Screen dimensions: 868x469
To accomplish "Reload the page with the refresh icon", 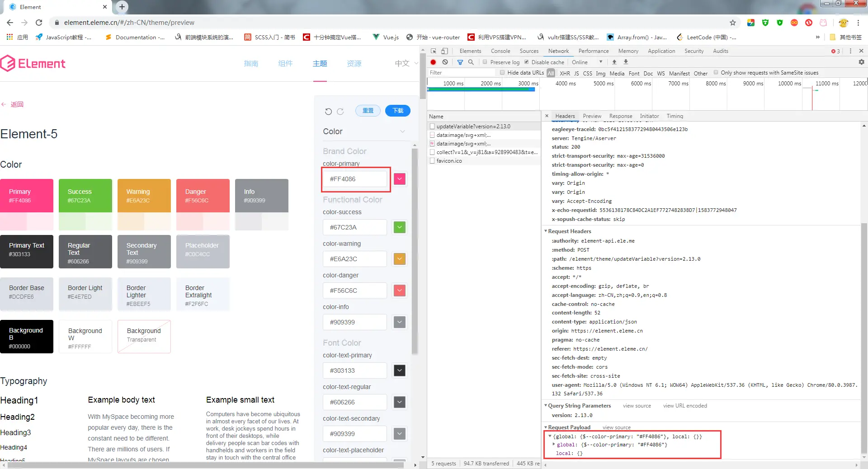I will pyautogui.click(x=39, y=23).
